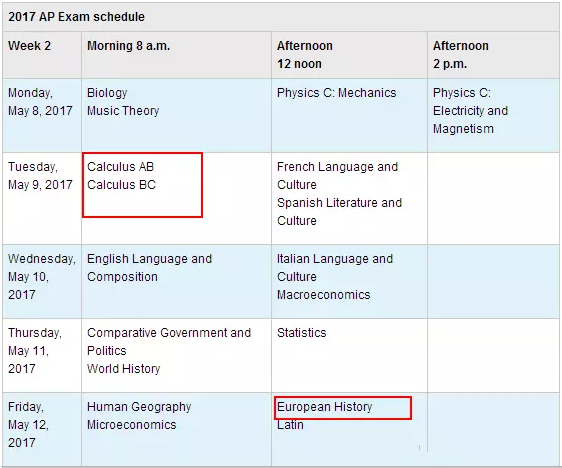562x468 pixels.
Task: Select French Language and Culture exam
Action: pyautogui.click(x=337, y=176)
